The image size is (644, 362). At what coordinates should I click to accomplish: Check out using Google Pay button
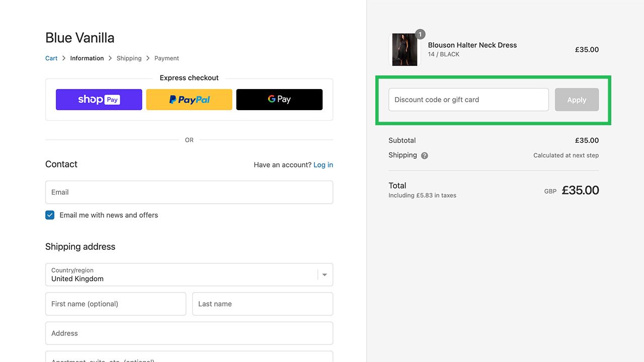(279, 100)
